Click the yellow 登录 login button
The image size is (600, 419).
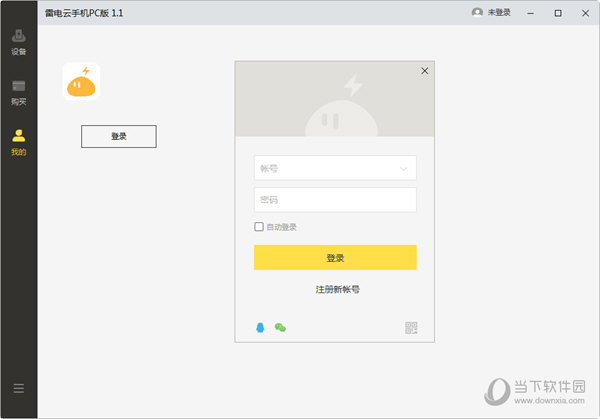335,258
